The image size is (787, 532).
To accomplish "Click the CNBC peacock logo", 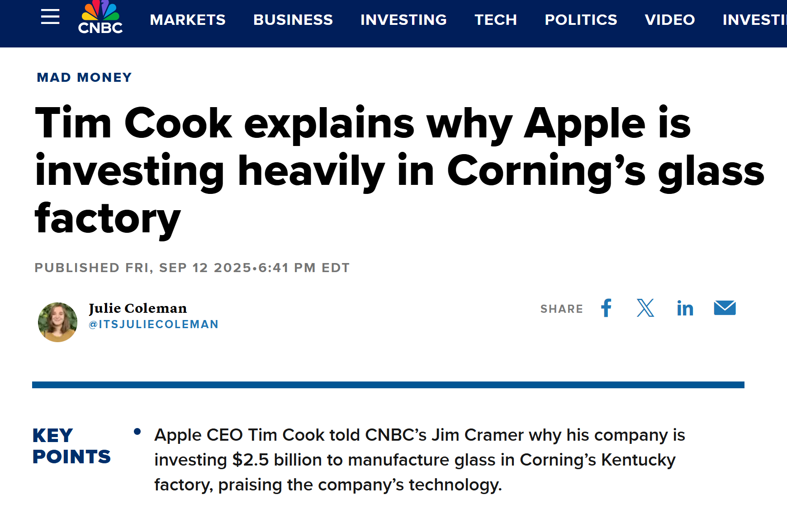I will (100, 18).
